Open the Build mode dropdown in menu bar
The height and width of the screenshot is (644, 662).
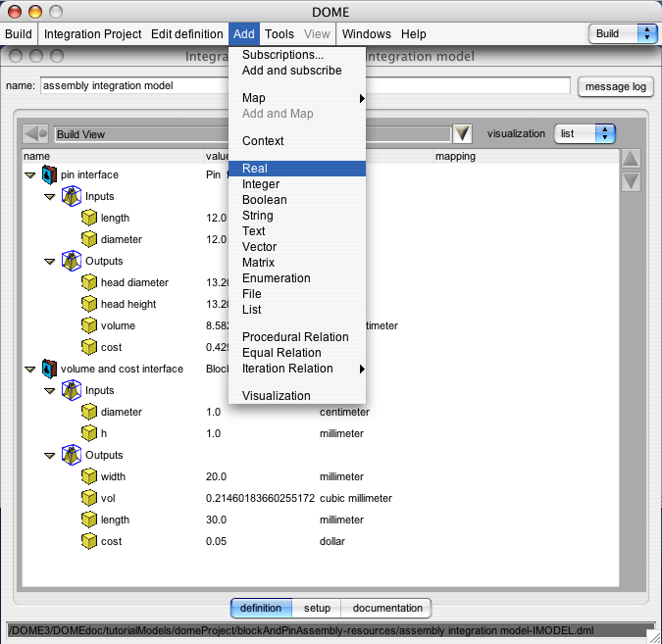click(x=623, y=33)
